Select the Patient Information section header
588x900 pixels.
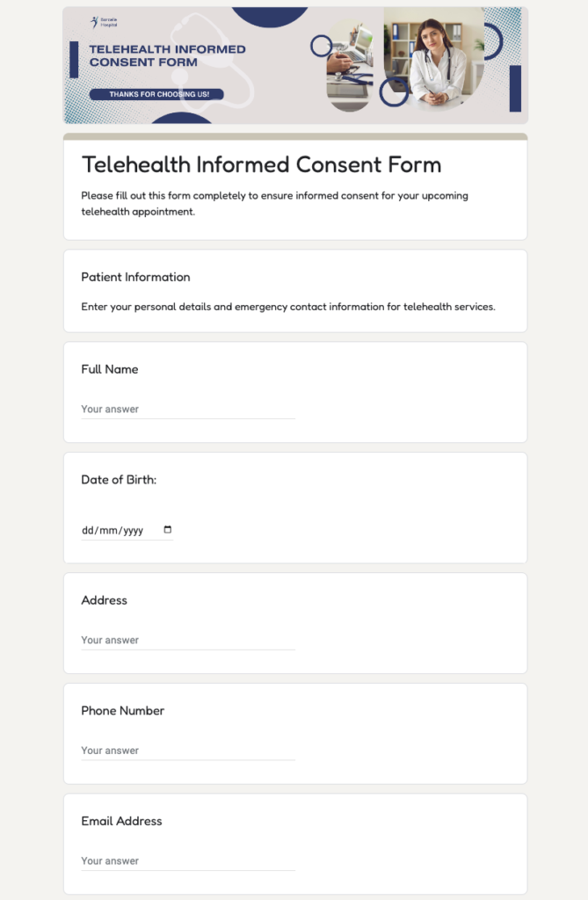135,277
